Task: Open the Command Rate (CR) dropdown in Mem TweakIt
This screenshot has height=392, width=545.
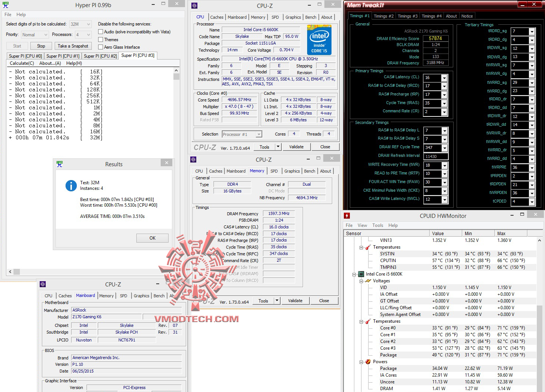Action: (444, 112)
